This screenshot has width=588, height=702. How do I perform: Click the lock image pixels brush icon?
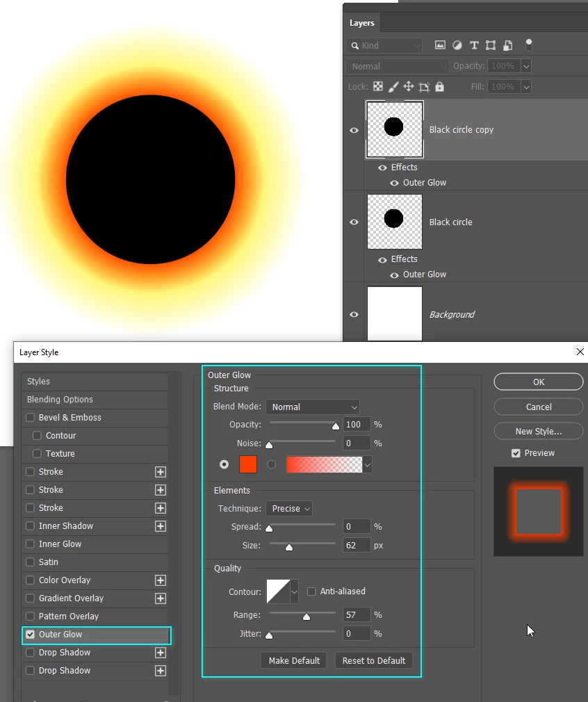pyautogui.click(x=393, y=86)
